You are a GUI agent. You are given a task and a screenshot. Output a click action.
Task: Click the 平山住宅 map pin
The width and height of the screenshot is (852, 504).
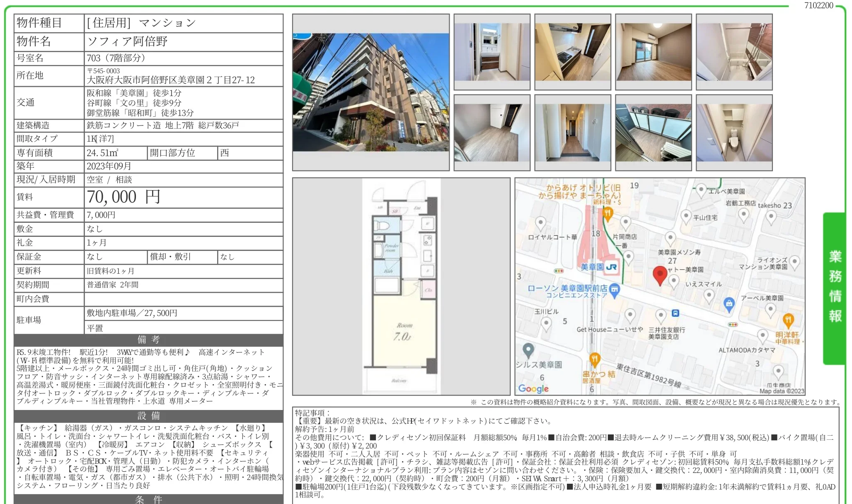[686, 217]
